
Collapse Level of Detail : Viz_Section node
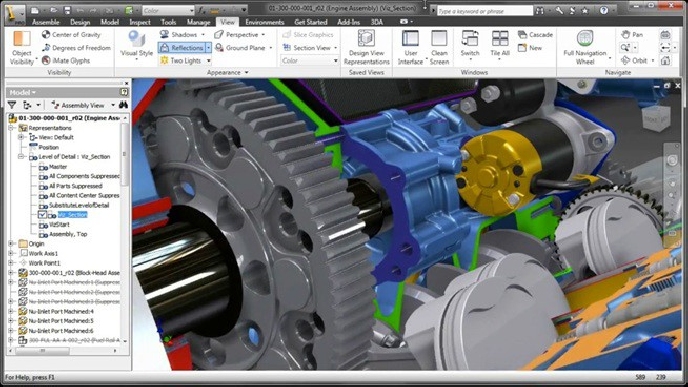pyautogui.click(x=21, y=157)
